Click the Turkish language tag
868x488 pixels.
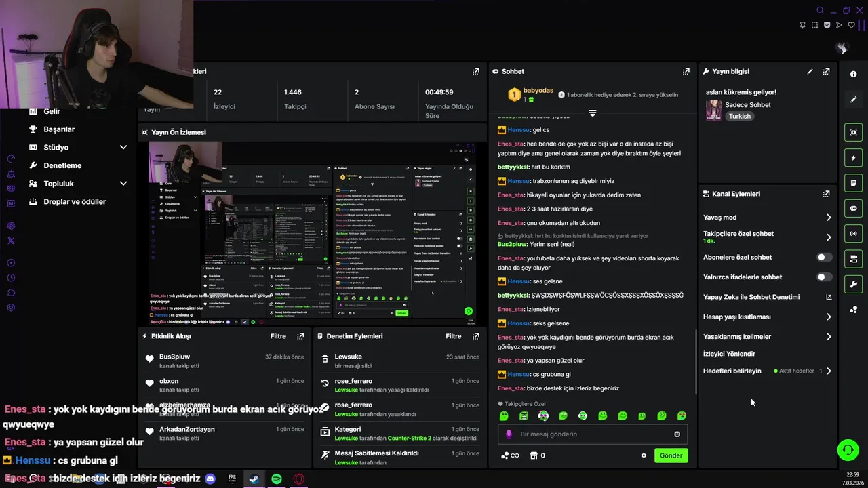(740, 116)
